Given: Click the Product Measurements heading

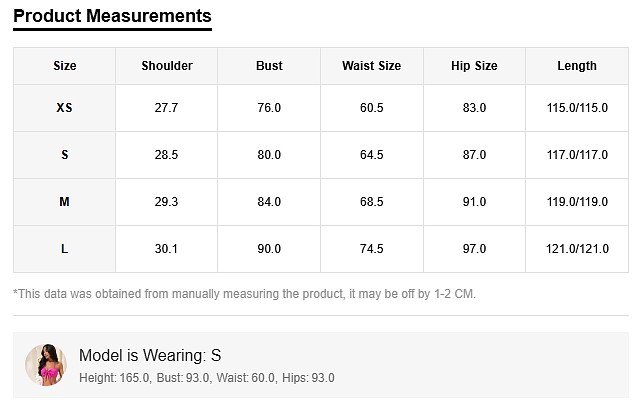Looking at the screenshot, I should [112, 16].
